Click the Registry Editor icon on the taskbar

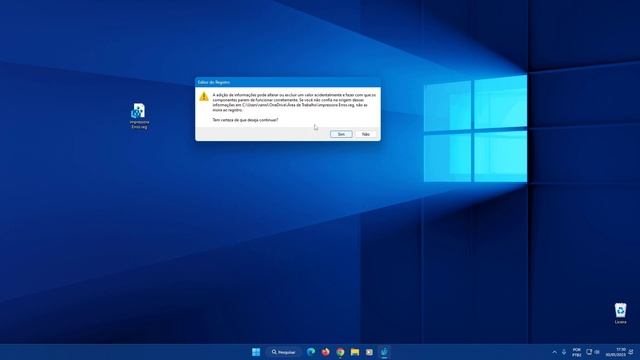384,352
